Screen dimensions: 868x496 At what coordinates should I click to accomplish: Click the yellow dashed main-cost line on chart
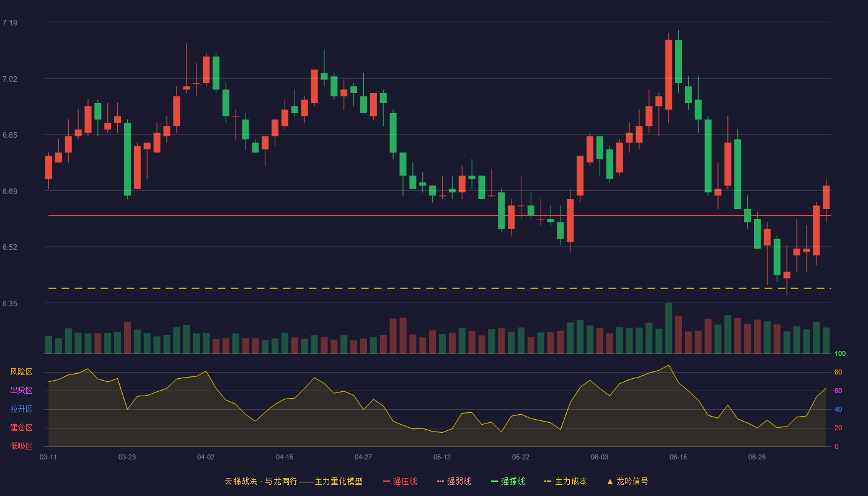click(x=440, y=288)
